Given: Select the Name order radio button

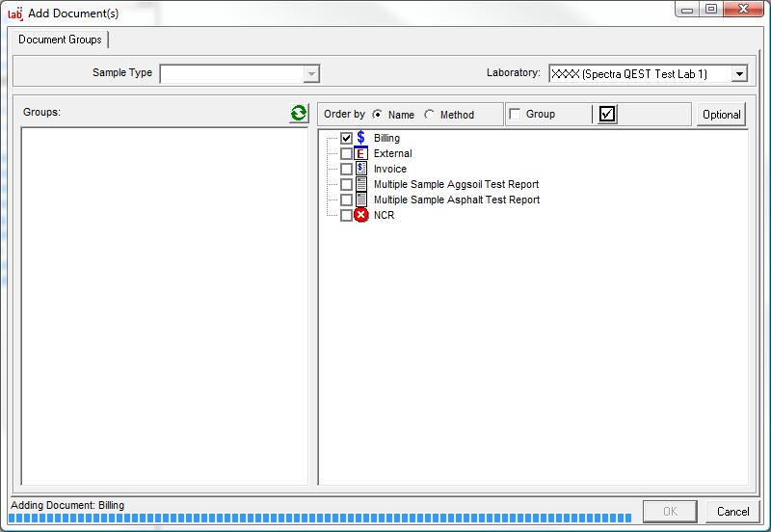Looking at the screenshot, I should 378,115.
